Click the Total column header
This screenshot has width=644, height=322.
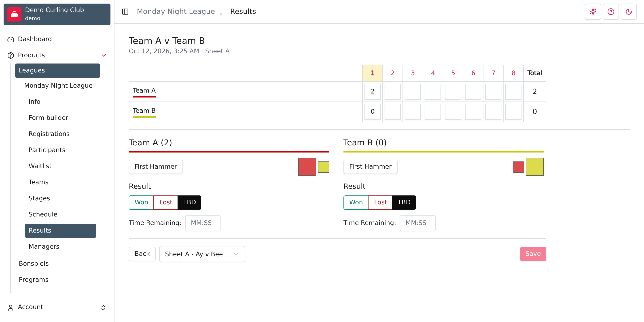pos(534,73)
